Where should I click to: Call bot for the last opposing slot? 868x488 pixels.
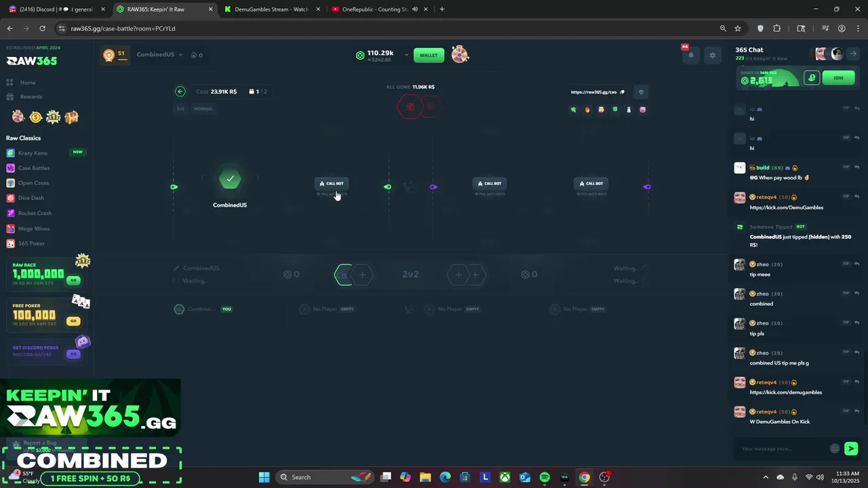click(591, 183)
